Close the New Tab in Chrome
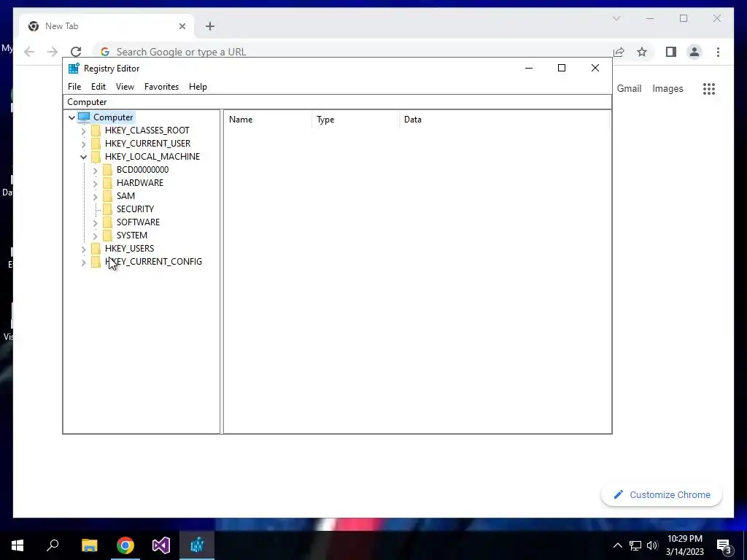 [x=182, y=26]
